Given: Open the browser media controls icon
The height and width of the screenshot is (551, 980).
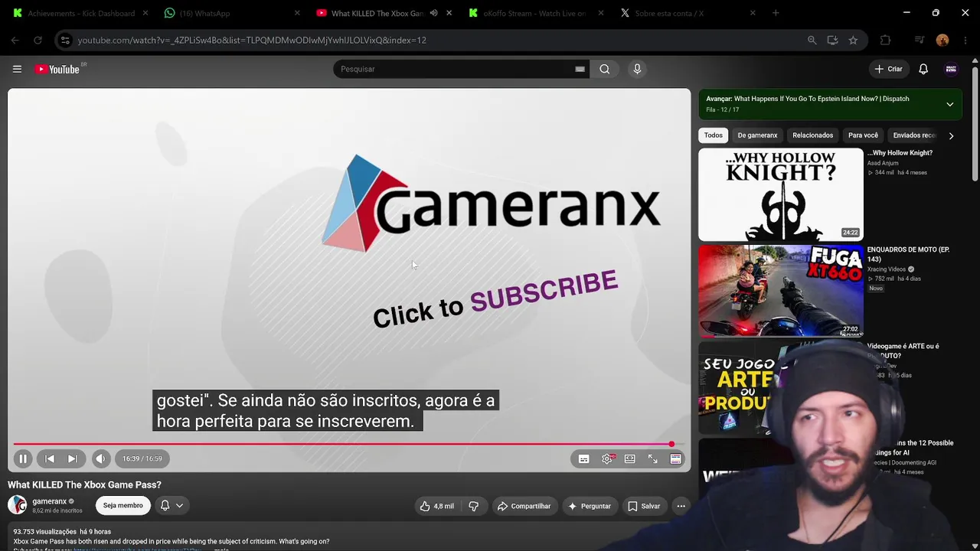Looking at the screenshot, I should (920, 41).
